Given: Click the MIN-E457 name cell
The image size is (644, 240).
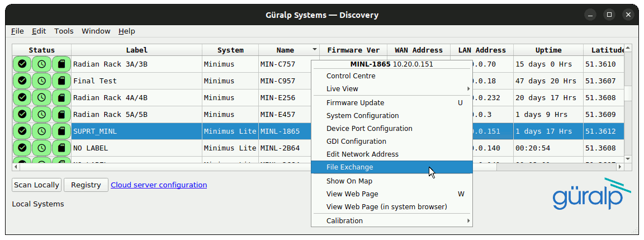Looking at the screenshot, I should tap(285, 114).
